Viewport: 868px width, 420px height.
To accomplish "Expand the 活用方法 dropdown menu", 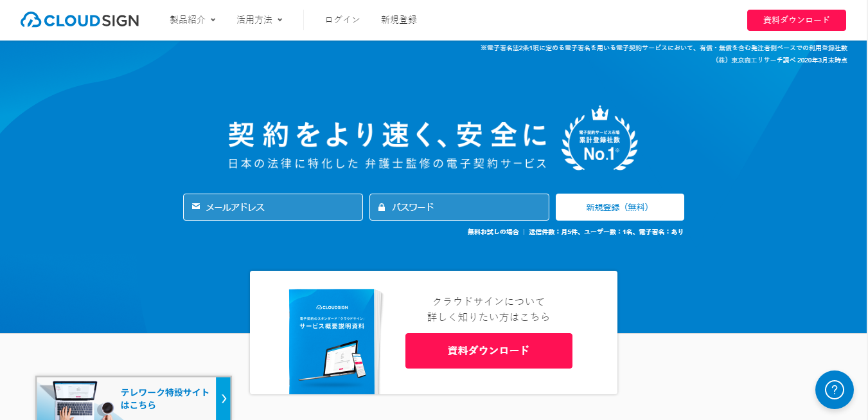I will [x=260, y=20].
